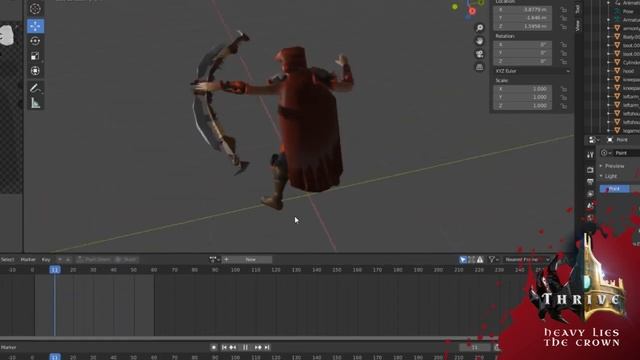640x360 pixels.
Task: Activate the Rotate tool
Action: pos(35,41)
